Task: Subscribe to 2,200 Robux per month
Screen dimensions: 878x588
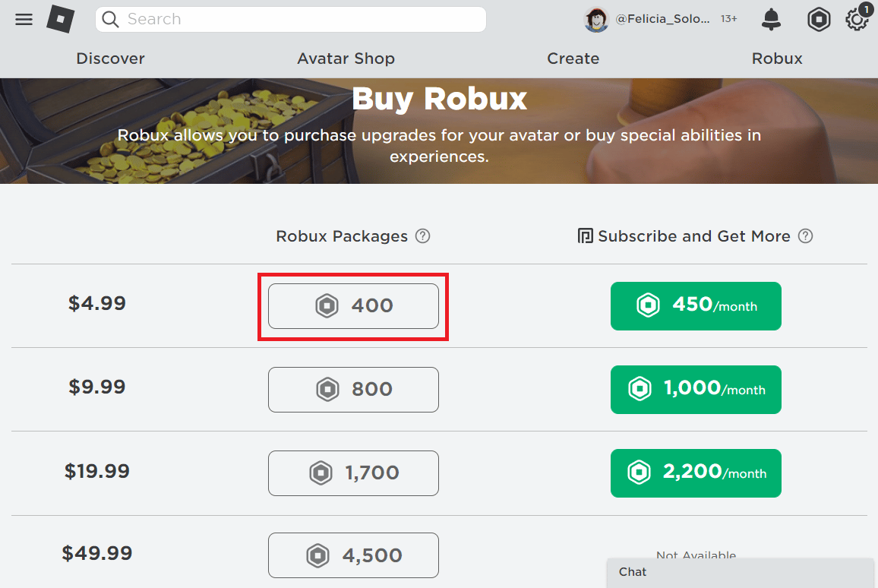Action: tap(696, 473)
